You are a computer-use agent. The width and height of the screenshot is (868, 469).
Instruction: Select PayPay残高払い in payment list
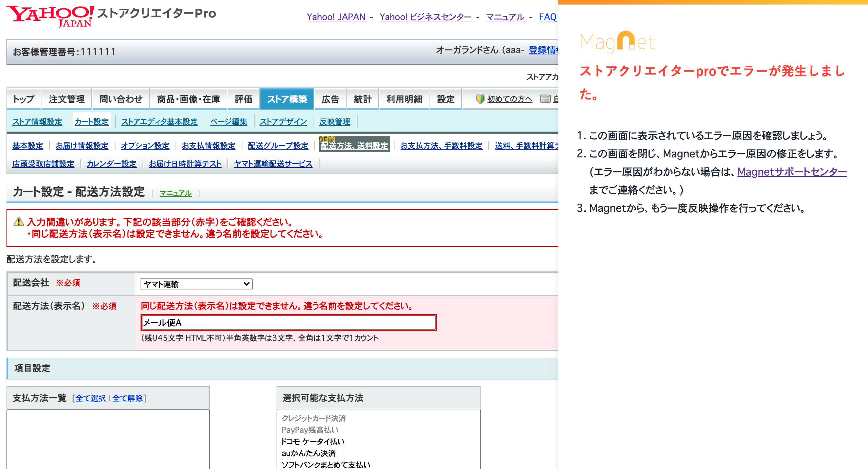point(310,430)
